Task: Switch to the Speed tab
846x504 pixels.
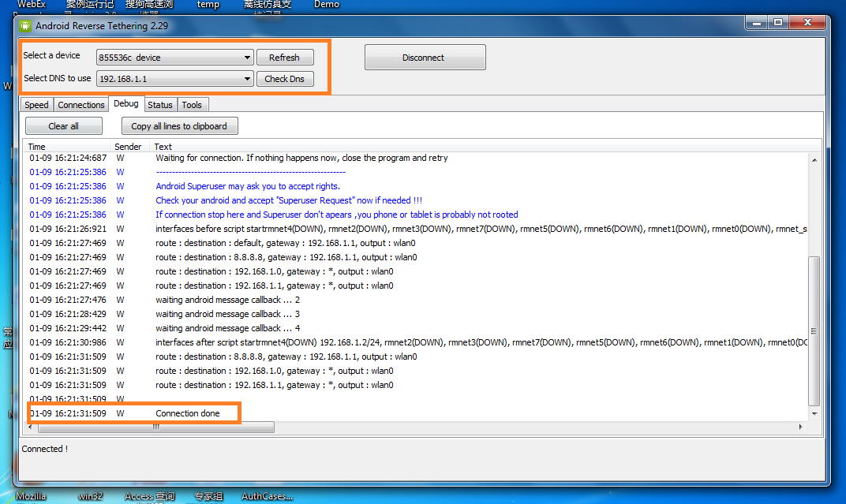Action: pos(36,105)
